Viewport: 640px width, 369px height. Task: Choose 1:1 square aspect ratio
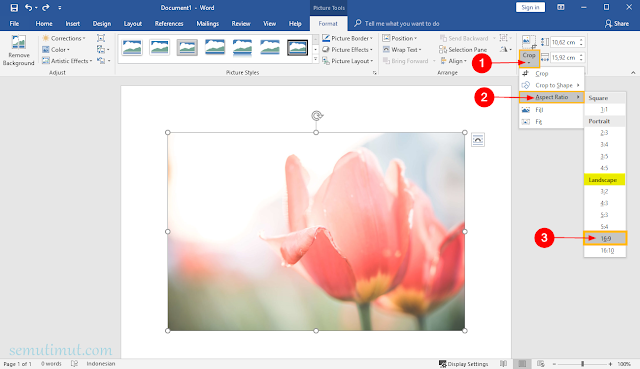tap(604, 109)
